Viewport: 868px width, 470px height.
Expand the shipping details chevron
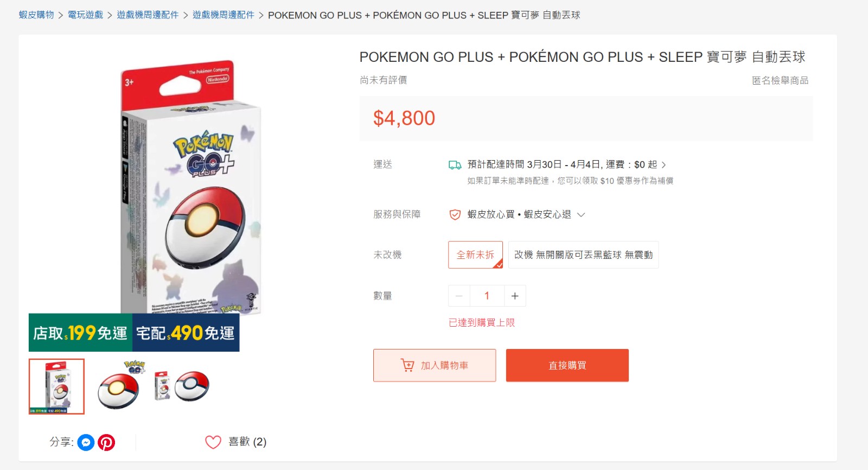pos(663,165)
